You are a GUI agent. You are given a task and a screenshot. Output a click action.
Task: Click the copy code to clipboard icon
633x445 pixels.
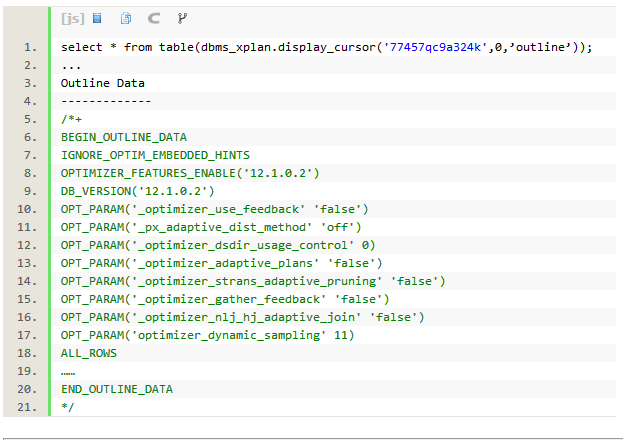tap(126, 18)
